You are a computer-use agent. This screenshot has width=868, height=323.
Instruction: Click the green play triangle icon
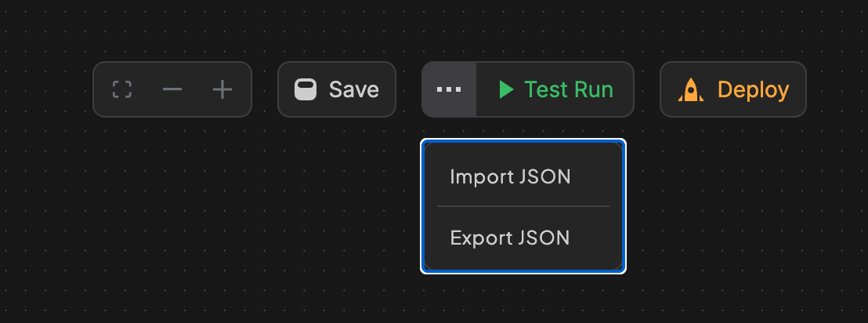[x=506, y=89]
